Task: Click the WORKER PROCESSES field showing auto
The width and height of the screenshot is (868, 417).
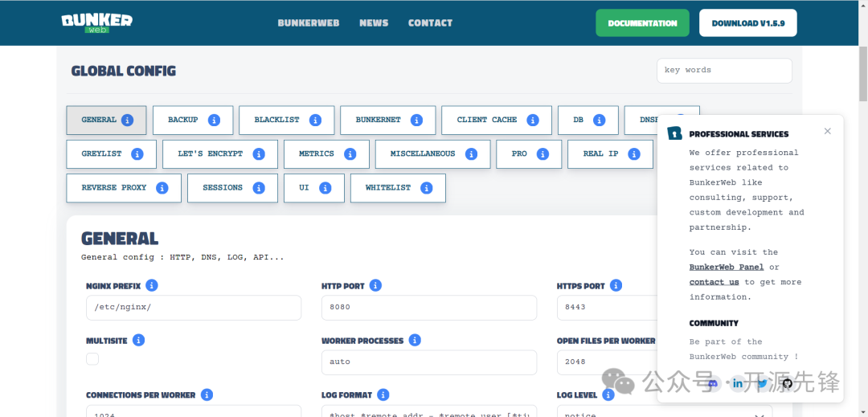Action: pos(429,362)
